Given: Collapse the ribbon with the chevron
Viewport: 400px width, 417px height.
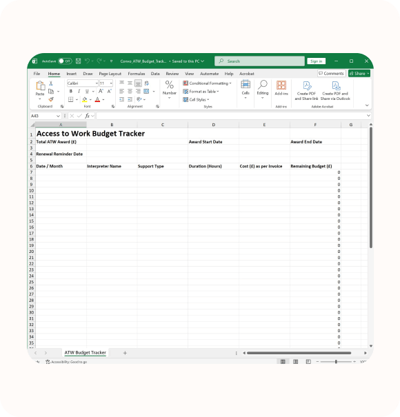Looking at the screenshot, I should pyautogui.click(x=367, y=105).
